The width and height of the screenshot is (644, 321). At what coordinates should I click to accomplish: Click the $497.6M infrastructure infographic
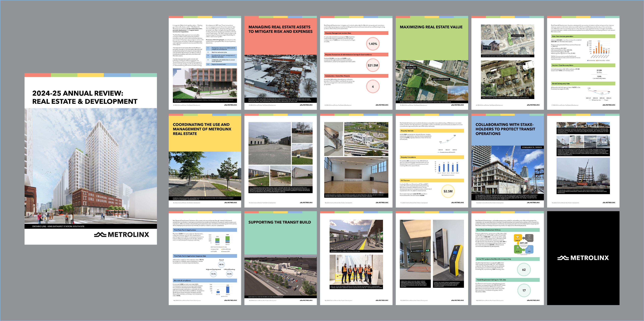pos(523,243)
